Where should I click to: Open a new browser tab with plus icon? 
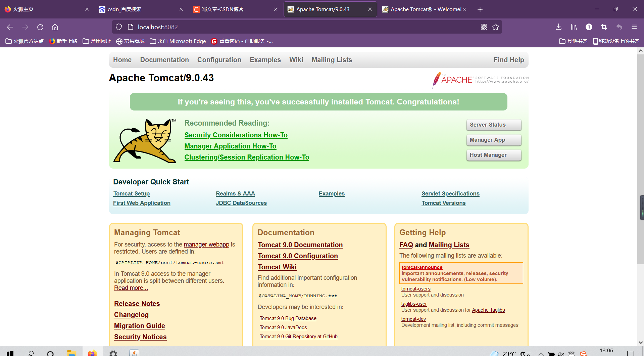click(x=480, y=9)
